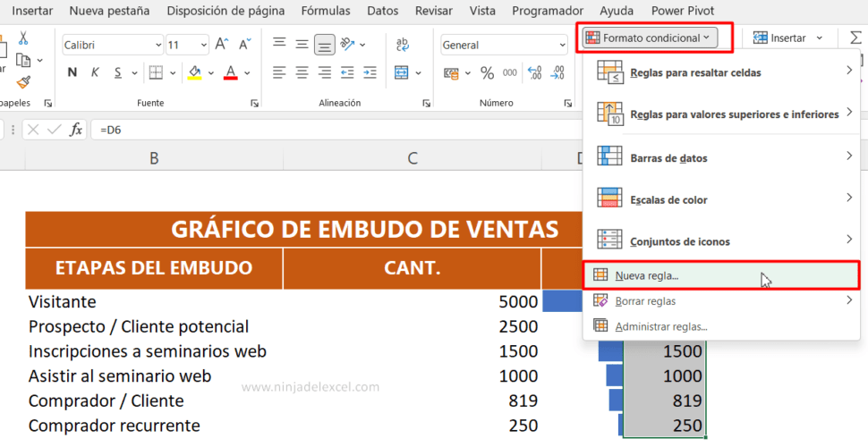The width and height of the screenshot is (868, 447).
Task: Open the Revisar tab
Action: click(433, 11)
